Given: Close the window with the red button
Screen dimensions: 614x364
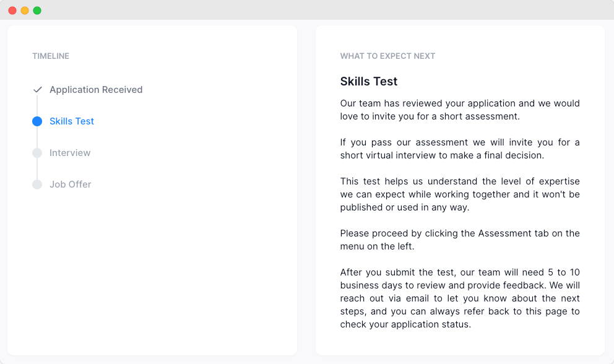Looking at the screenshot, I should 12,11.
